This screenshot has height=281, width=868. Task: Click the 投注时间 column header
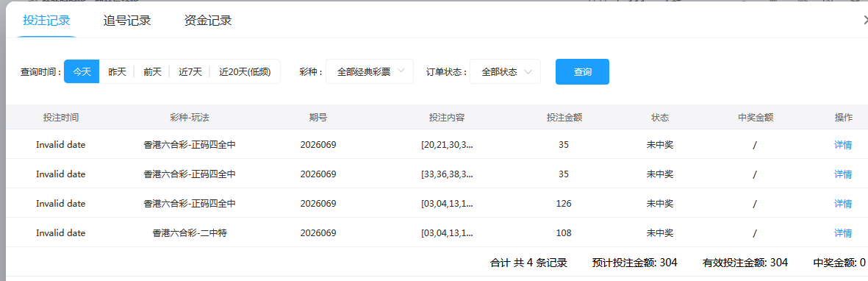click(61, 118)
